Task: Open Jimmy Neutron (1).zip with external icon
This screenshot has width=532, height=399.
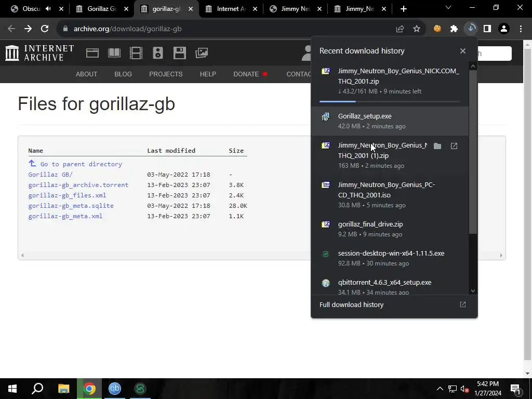Action: coord(454,146)
